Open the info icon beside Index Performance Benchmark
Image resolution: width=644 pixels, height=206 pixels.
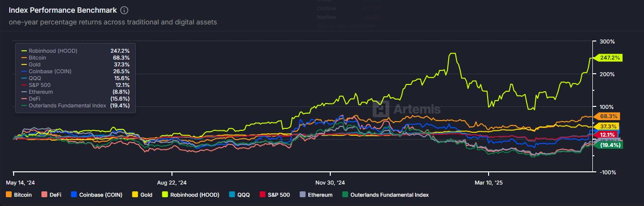click(124, 10)
